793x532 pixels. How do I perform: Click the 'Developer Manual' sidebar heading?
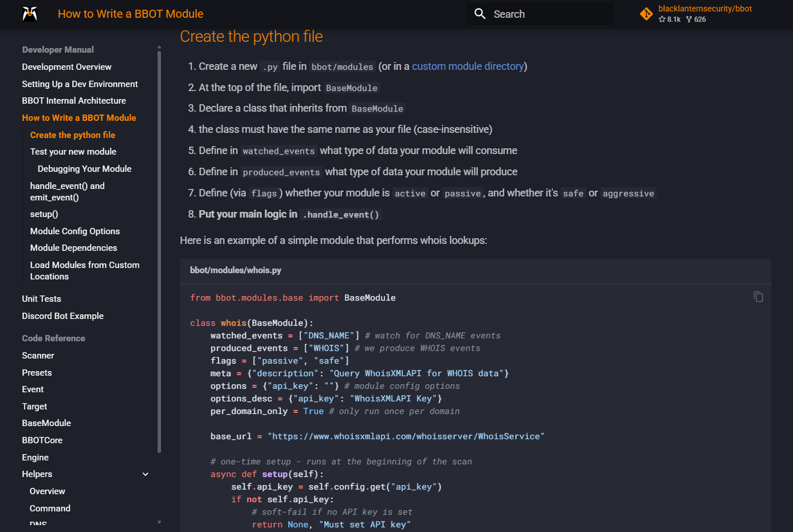click(58, 50)
